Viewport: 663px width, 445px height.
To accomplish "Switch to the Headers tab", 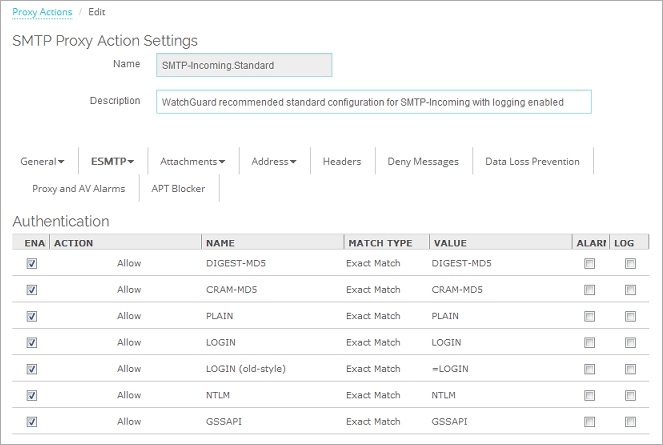I will coord(342,161).
